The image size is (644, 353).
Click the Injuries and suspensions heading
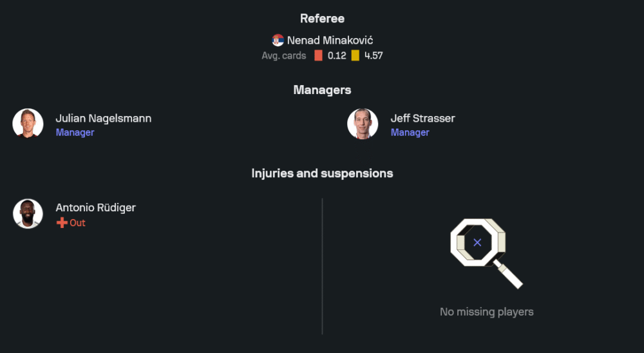[x=322, y=173]
